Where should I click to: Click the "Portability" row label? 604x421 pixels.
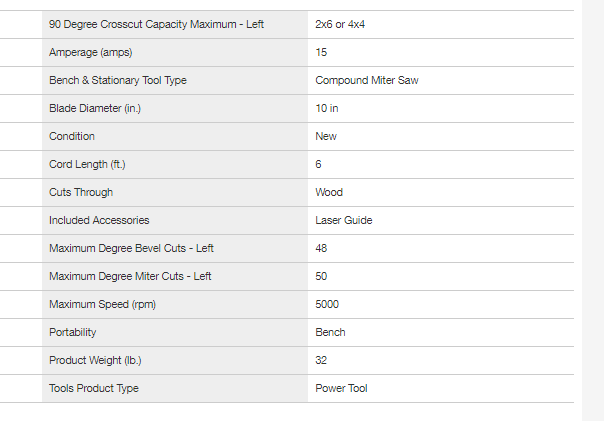(x=73, y=332)
